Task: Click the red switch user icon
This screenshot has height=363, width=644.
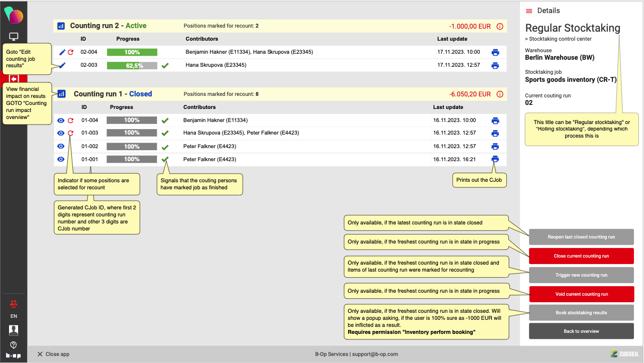Action: pos(14,303)
